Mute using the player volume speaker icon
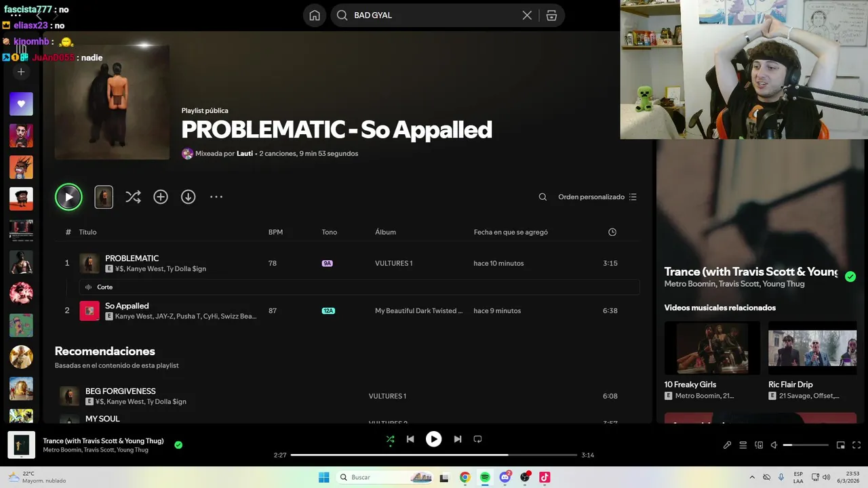 click(774, 445)
